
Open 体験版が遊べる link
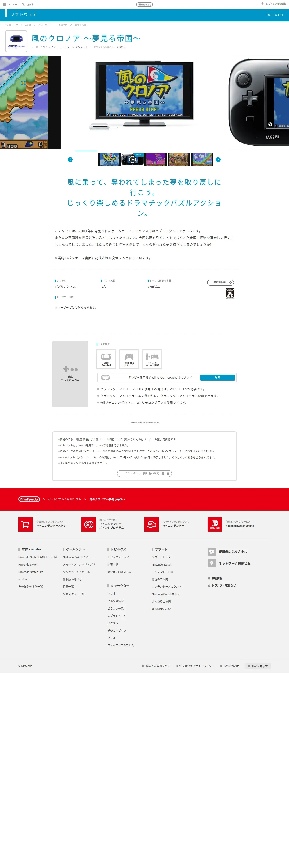[x=72, y=579]
